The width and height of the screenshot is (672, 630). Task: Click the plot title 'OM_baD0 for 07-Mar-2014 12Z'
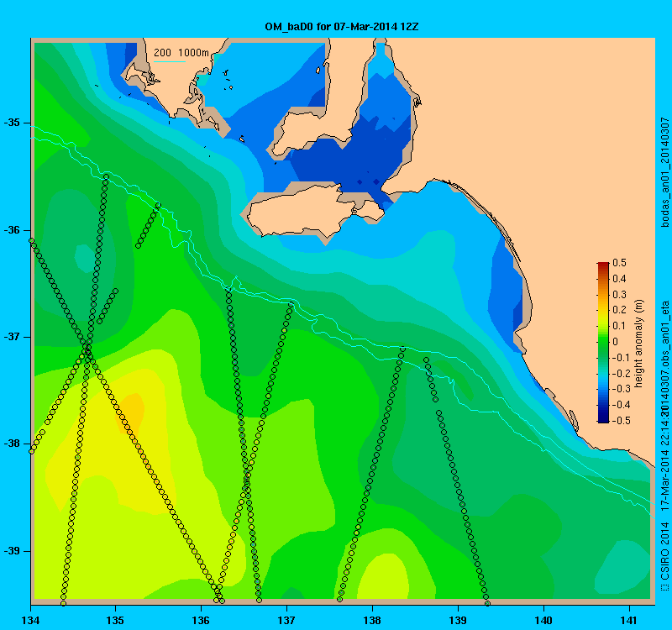(342, 27)
